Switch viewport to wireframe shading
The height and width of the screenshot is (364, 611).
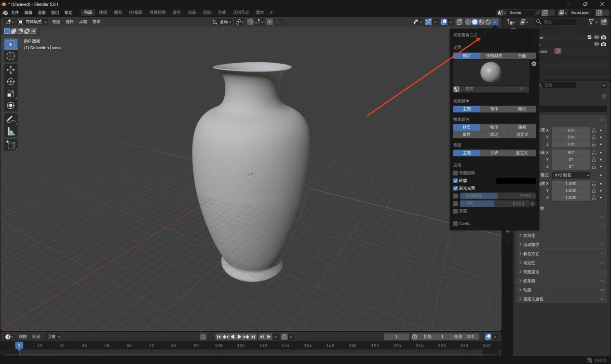[468, 22]
